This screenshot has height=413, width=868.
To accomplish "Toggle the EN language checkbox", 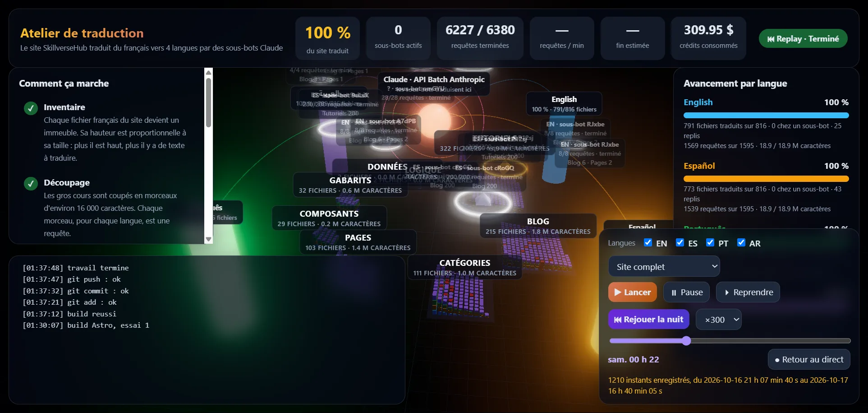I will (648, 243).
